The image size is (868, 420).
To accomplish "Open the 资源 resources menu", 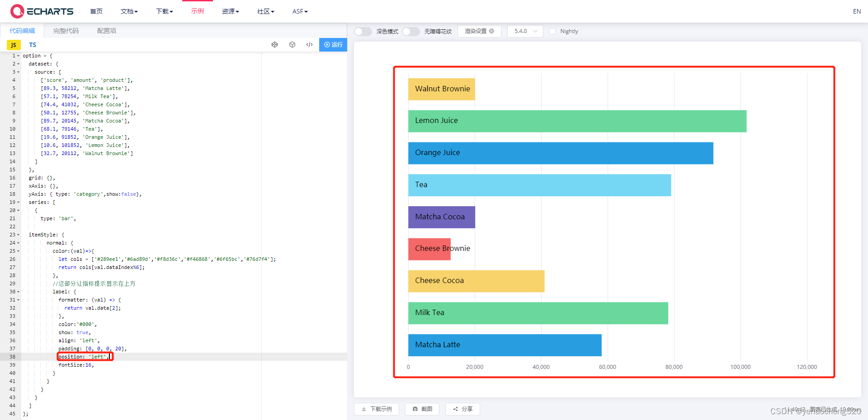I will coord(230,11).
